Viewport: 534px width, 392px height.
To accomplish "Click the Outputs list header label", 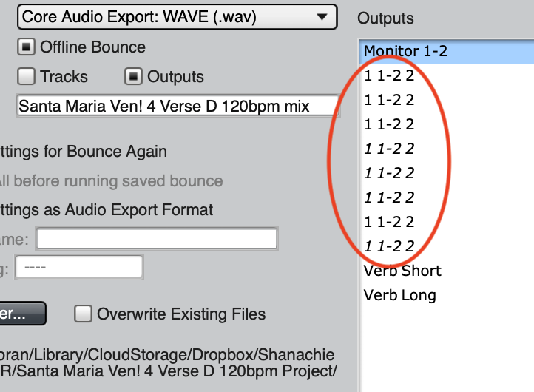I will tap(385, 18).
